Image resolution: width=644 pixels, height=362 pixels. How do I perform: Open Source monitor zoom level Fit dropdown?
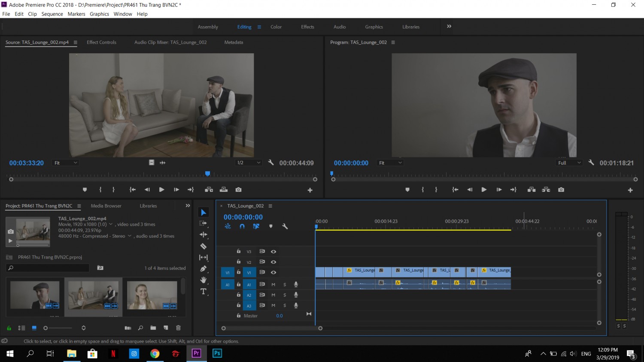click(66, 163)
